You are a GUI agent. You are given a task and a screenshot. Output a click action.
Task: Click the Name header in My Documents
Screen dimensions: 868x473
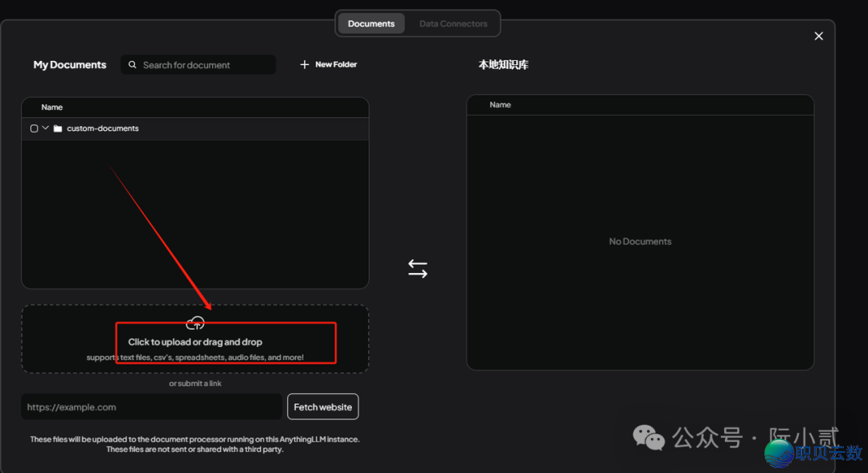click(x=52, y=108)
